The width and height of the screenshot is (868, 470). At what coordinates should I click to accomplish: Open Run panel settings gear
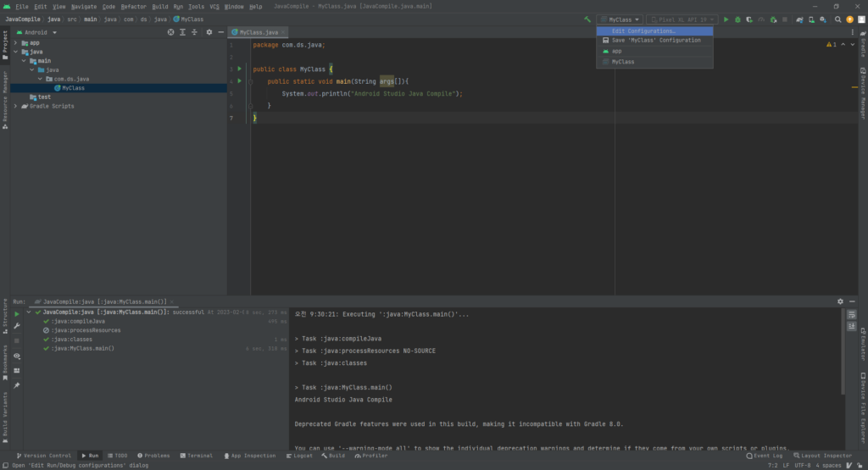tap(840, 301)
